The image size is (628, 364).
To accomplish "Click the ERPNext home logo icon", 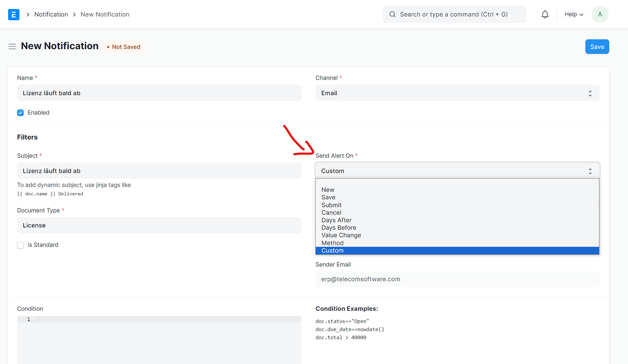I will [14, 15].
